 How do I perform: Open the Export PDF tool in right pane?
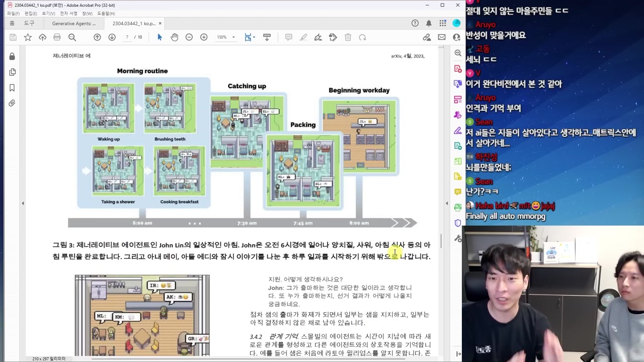point(458,84)
